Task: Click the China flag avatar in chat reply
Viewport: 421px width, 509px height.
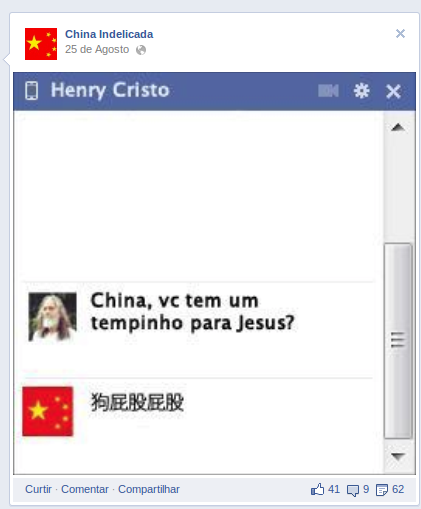Action: [48, 411]
